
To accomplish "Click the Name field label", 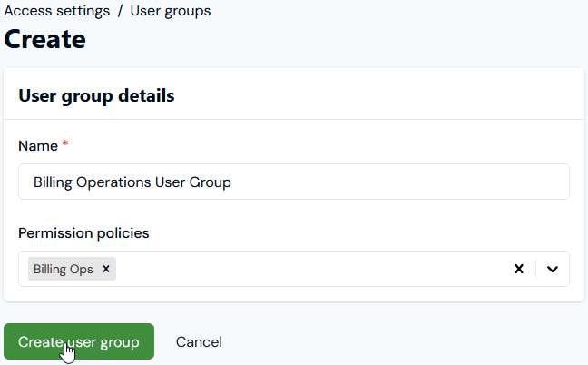I will tap(38, 145).
